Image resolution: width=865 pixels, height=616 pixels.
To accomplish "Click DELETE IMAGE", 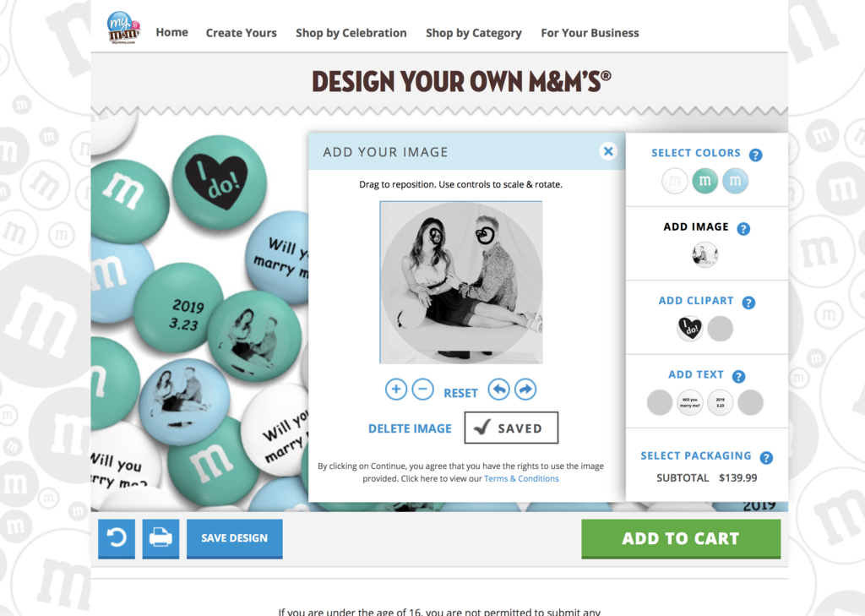I will pyautogui.click(x=410, y=428).
